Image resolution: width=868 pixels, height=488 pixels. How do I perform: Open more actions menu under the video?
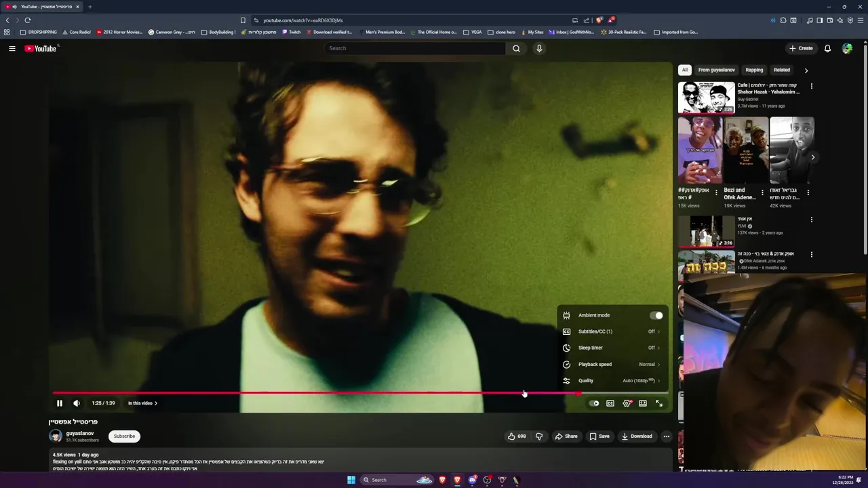(x=667, y=436)
